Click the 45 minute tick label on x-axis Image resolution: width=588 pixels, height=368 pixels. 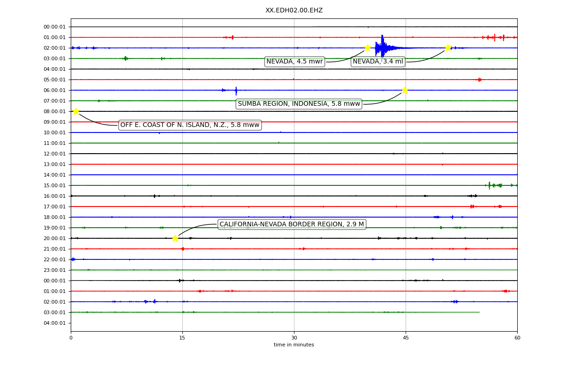(x=406, y=338)
